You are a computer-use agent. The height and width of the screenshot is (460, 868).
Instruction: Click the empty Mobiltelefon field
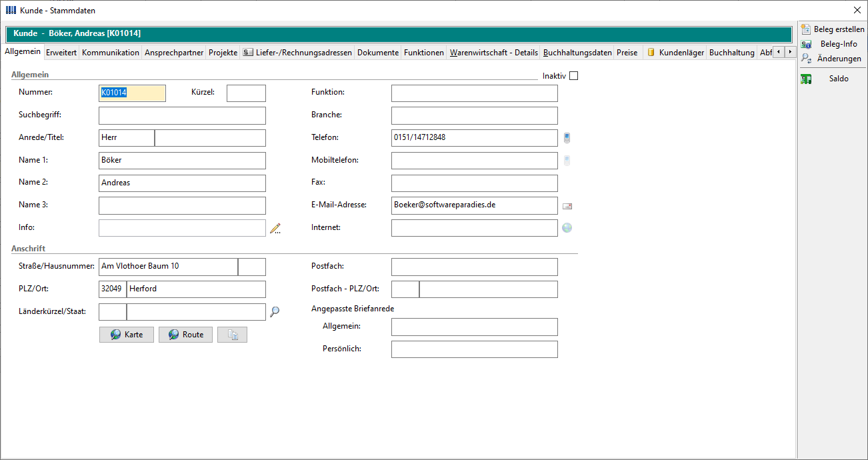(x=475, y=161)
